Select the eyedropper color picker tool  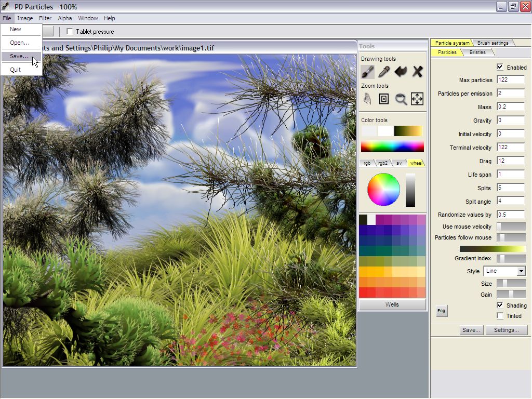[x=384, y=72]
